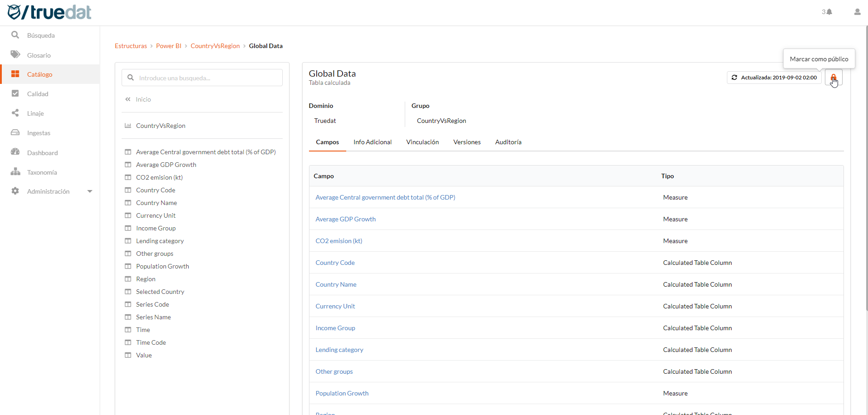868x415 pixels.
Task: Select CountryVsRegion in the left panel
Action: click(x=160, y=125)
